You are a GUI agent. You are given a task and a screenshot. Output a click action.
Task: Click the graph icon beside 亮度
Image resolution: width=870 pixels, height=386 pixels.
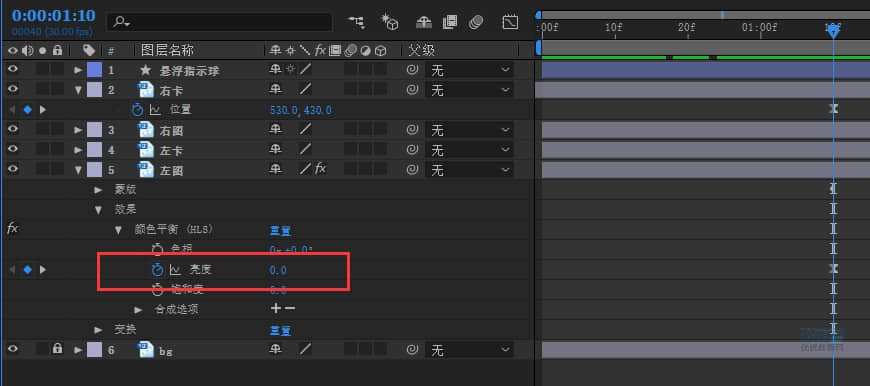[x=175, y=270]
